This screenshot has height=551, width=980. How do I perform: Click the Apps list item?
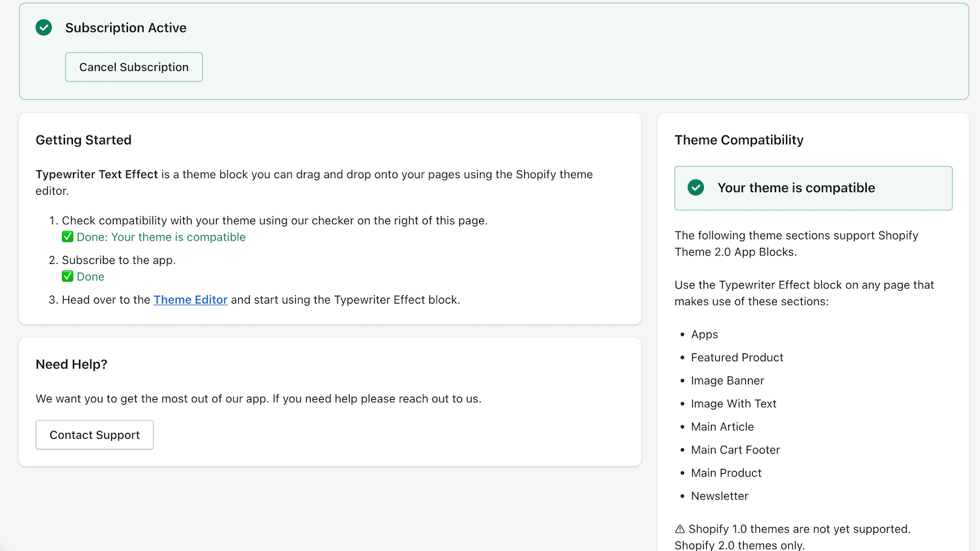(704, 334)
